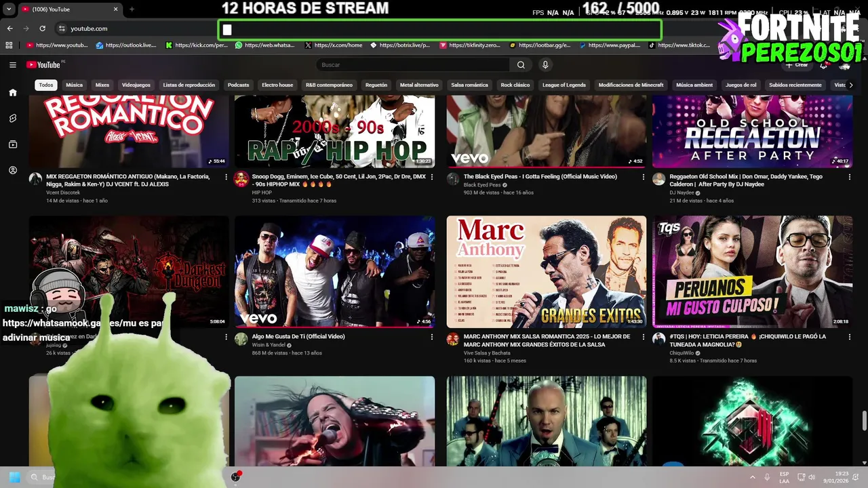Open YouTube notifications bell

[823, 65]
